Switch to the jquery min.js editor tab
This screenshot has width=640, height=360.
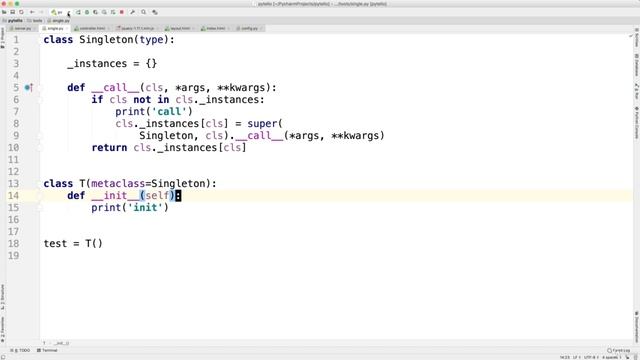136,29
